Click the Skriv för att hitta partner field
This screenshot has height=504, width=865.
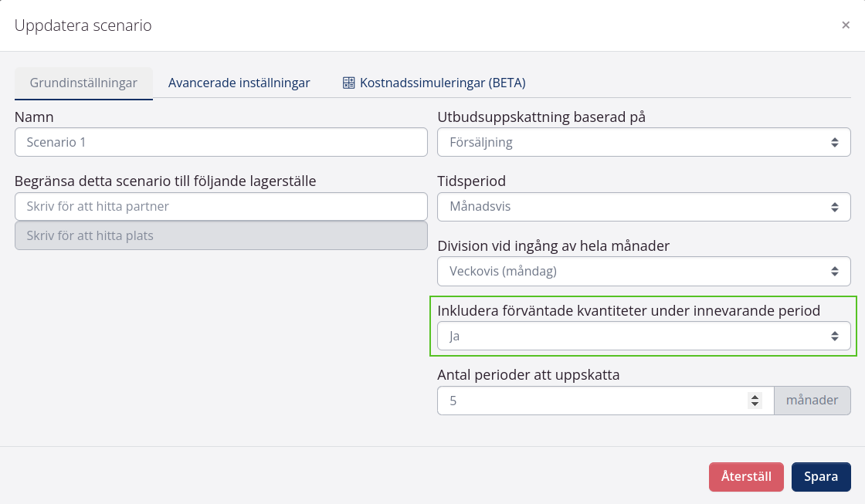tap(220, 206)
